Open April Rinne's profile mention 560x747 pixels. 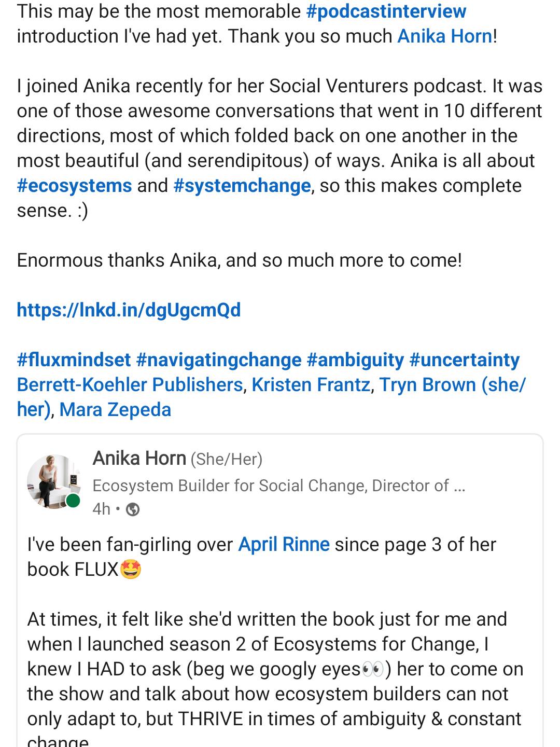[x=284, y=545]
